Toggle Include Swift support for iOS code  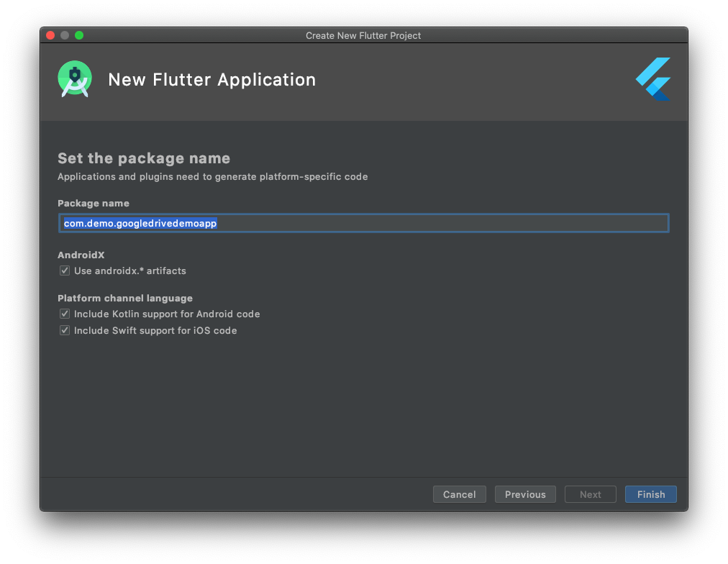coord(65,330)
